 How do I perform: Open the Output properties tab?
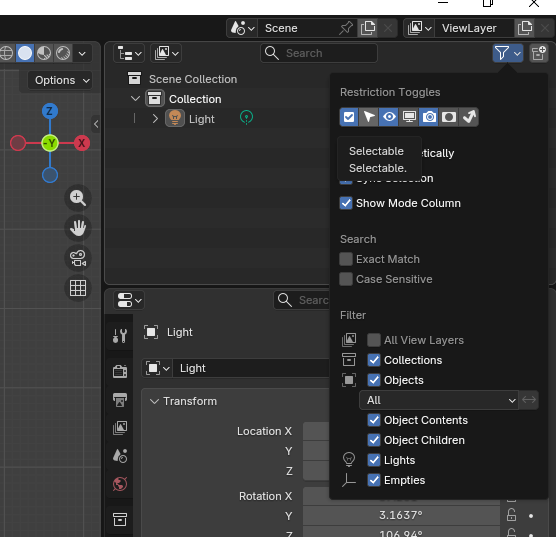[120, 400]
